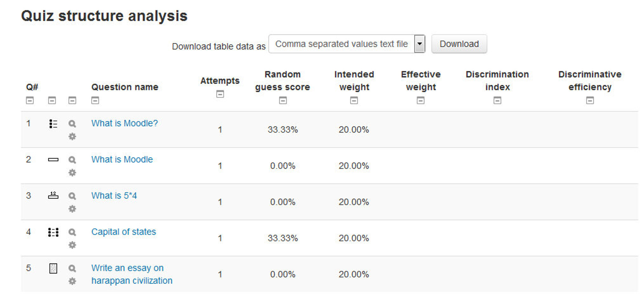Hide the Attempts column
Screen dimensions: 644x304
(x=220, y=94)
